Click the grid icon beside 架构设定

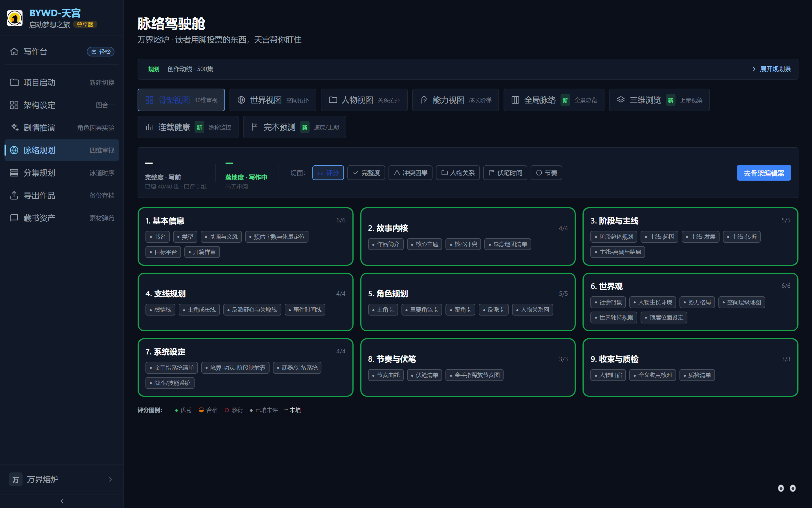tap(14, 105)
